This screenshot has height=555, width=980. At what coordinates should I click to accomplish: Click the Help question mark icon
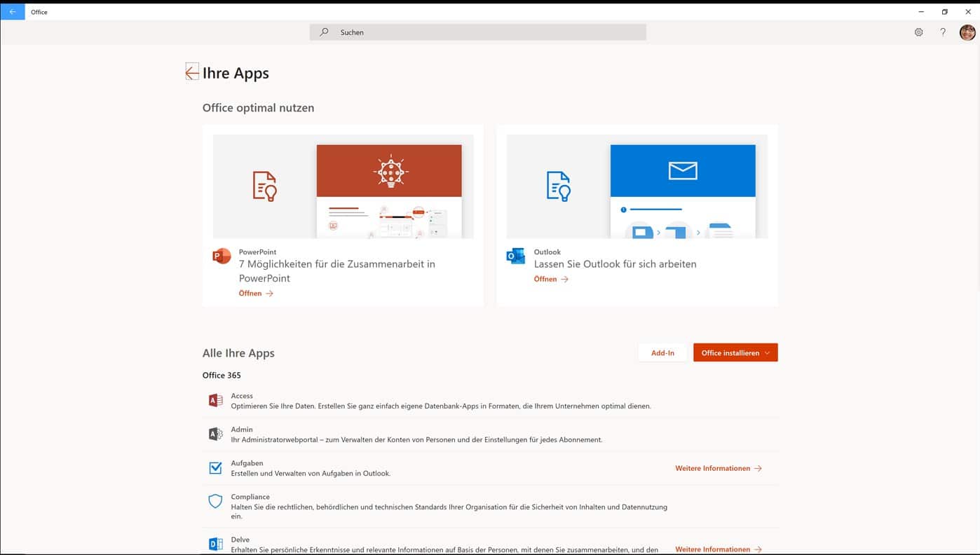(x=942, y=32)
